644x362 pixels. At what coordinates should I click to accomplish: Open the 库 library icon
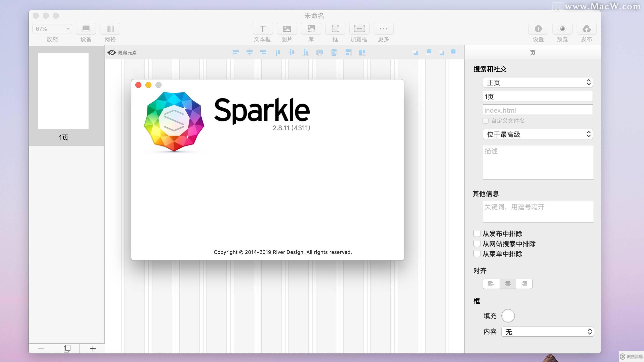[x=311, y=29]
